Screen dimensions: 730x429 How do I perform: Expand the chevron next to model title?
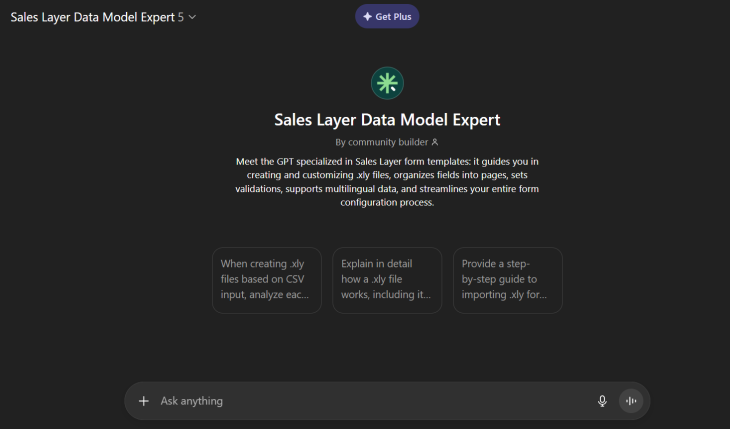192,17
